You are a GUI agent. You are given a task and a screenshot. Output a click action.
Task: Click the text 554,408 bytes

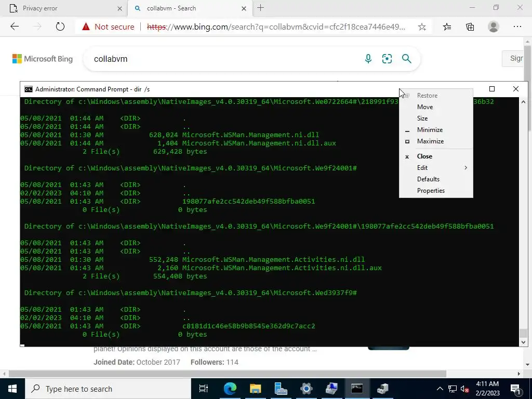point(180,276)
